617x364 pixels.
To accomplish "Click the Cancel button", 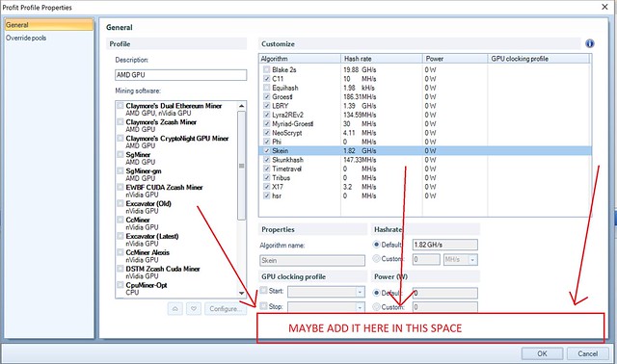I will [x=587, y=353].
